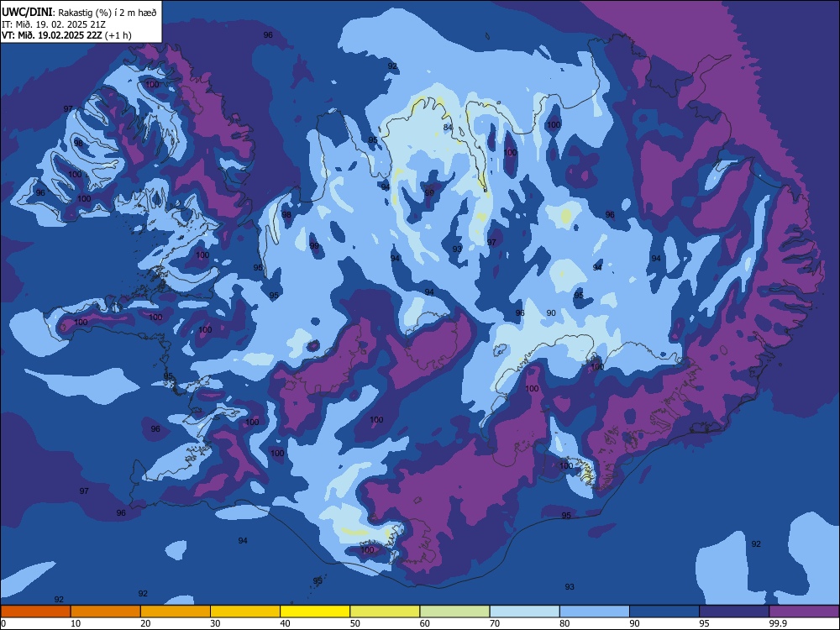The image size is (840, 630).
Task: Click the legend scale label '60'
Action: coord(425,623)
